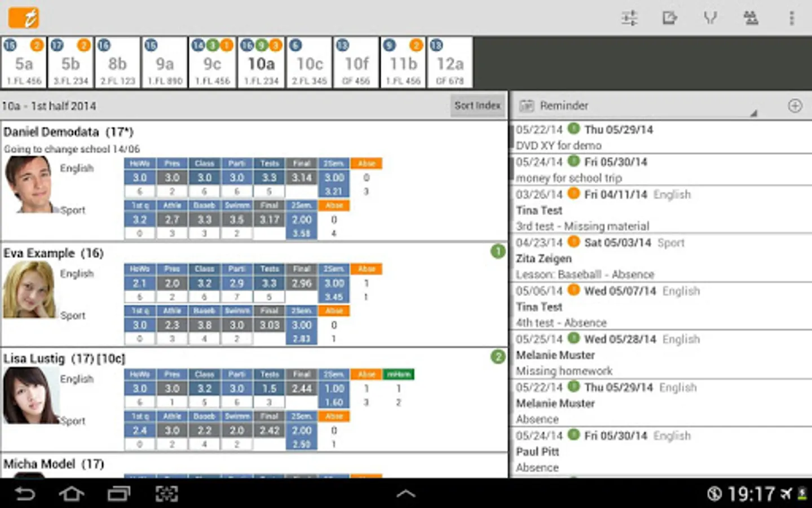Screen dimensions: 812x508
Task: Tap the export/share icon in top bar
Action: [669, 18]
